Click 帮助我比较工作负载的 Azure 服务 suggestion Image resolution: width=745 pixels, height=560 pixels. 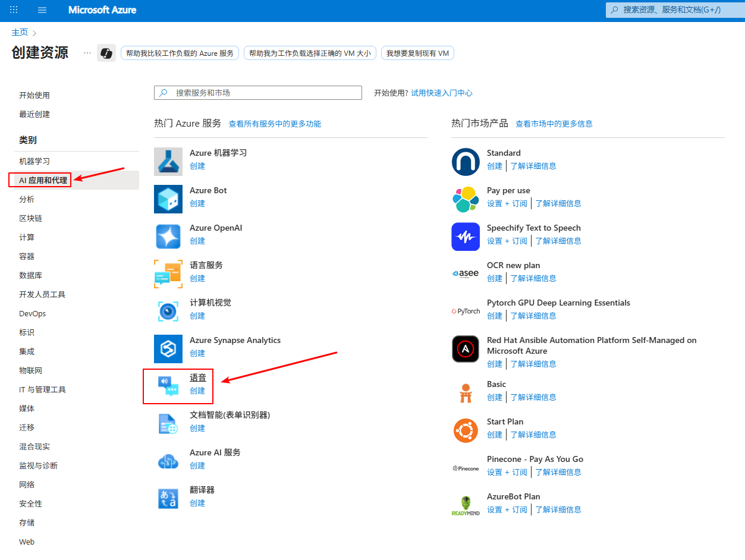coord(180,53)
